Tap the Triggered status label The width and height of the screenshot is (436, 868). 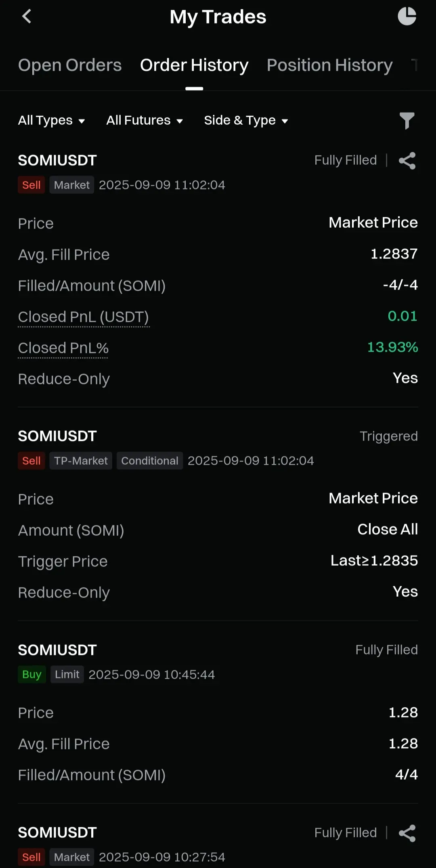pyautogui.click(x=388, y=436)
